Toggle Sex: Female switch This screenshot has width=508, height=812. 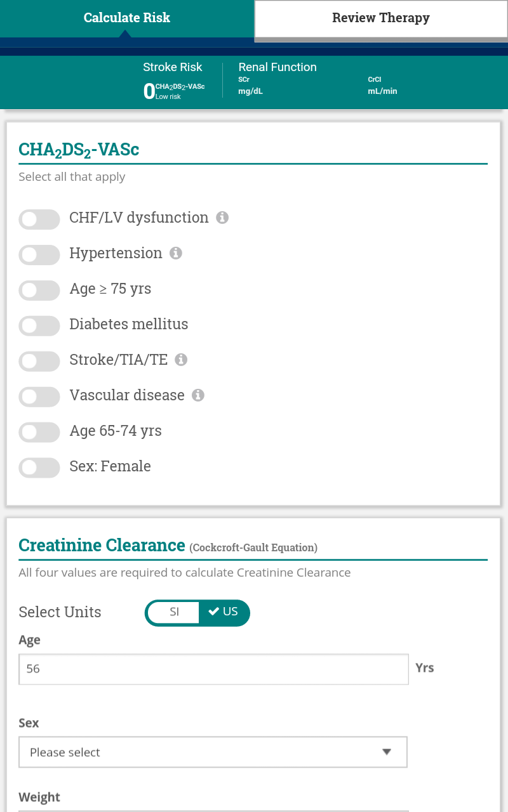click(x=39, y=468)
